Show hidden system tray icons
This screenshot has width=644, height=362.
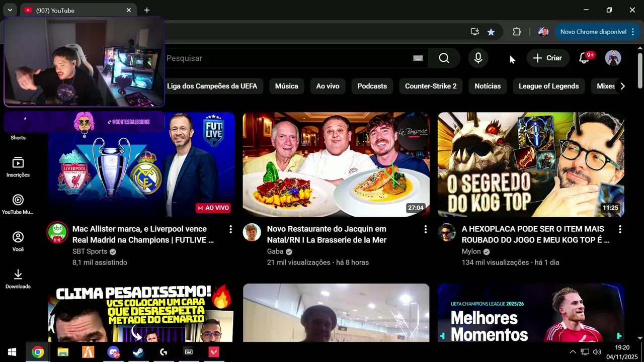573,352
